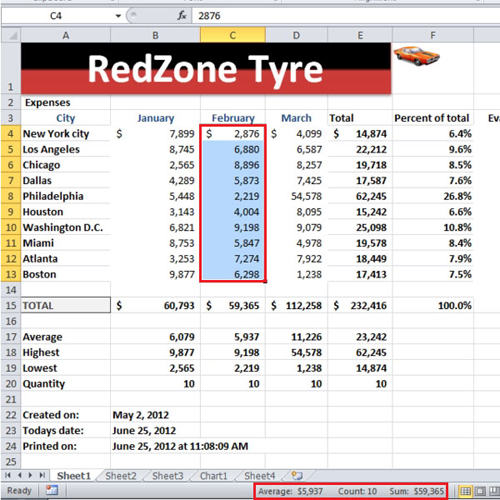
Task: Select column A header
Action: click(x=66, y=35)
